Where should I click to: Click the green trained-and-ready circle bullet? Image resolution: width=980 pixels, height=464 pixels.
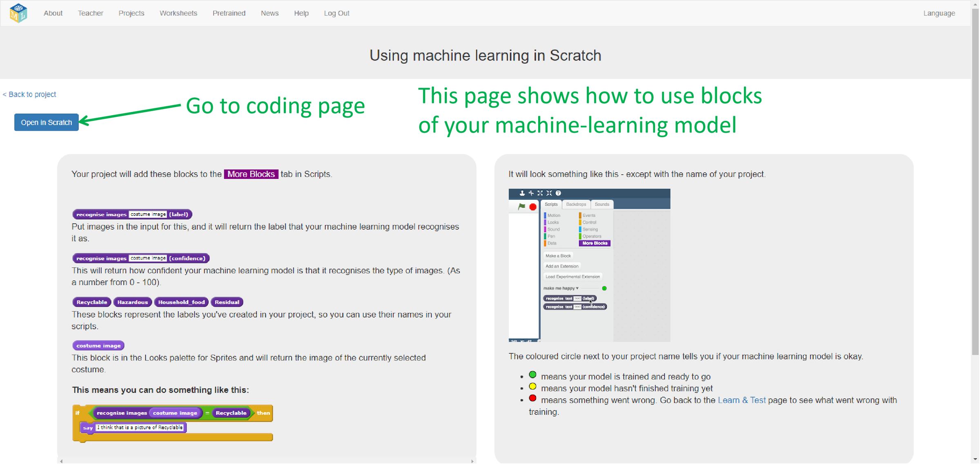point(532,375)
